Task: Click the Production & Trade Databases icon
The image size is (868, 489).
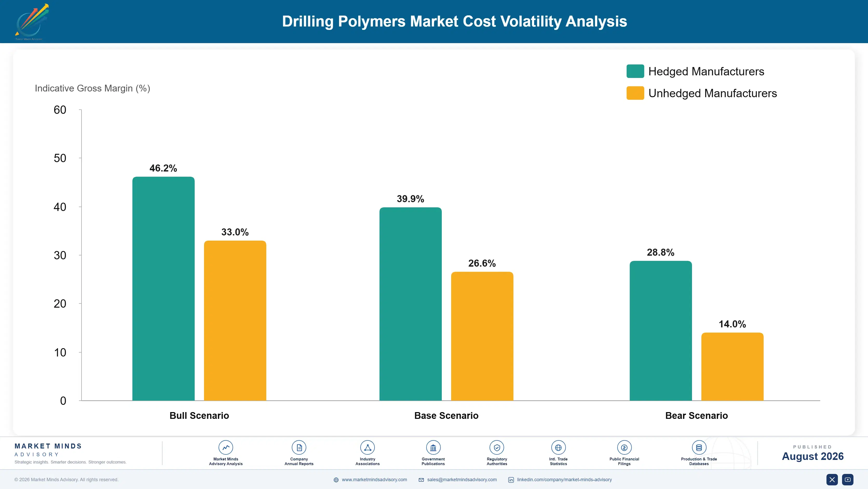Action: 699,447
